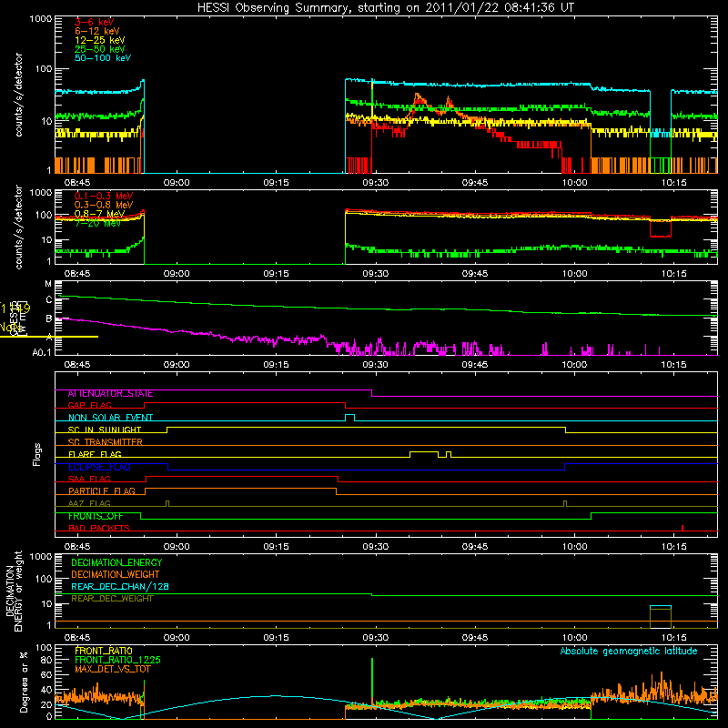Click the "DECIMATION_WEIGHT" legend label
The width and height of the screenshot is (728, 728).
116,574
